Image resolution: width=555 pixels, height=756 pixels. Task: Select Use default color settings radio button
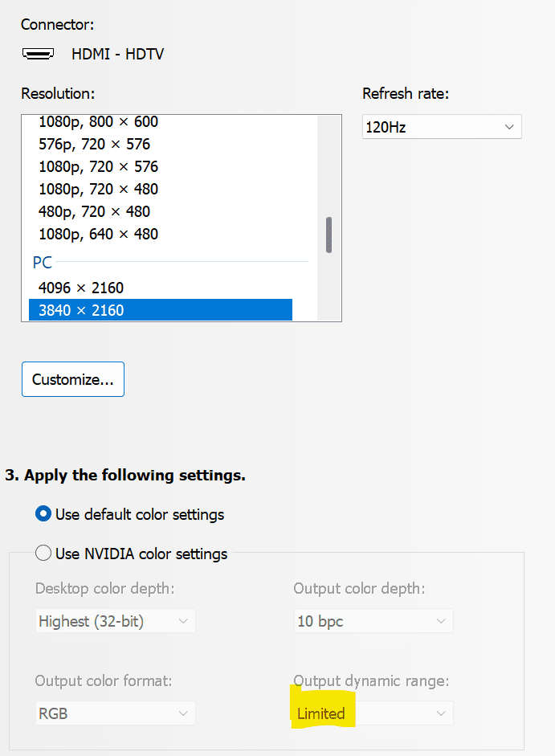(43, 514)
